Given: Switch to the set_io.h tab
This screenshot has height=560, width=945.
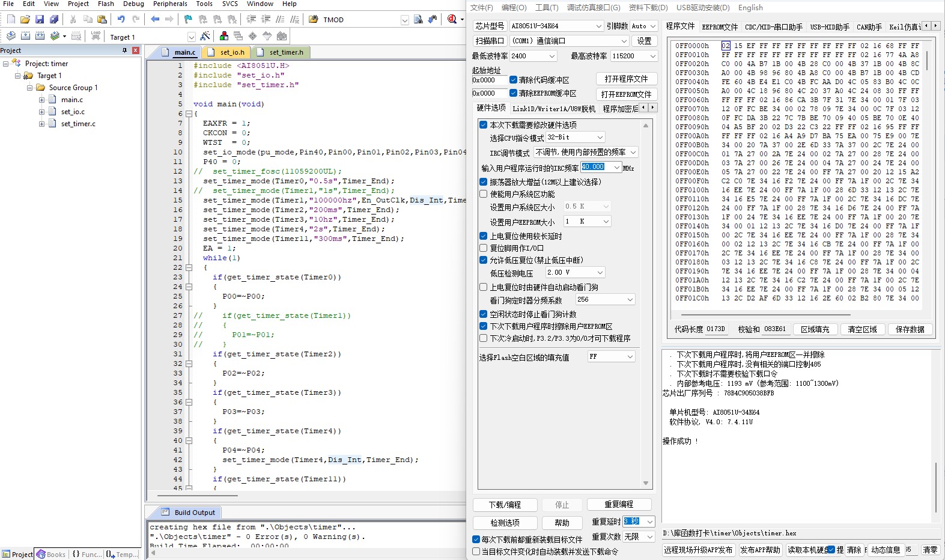Looking at the screenshot, I should click(x=231, y=52).
